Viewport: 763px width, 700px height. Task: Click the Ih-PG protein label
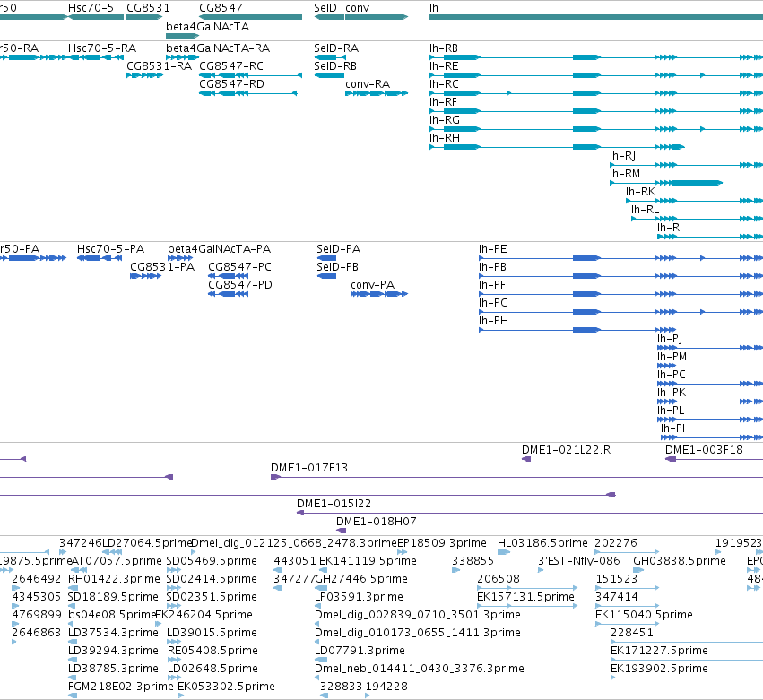(x=493, y=303)
